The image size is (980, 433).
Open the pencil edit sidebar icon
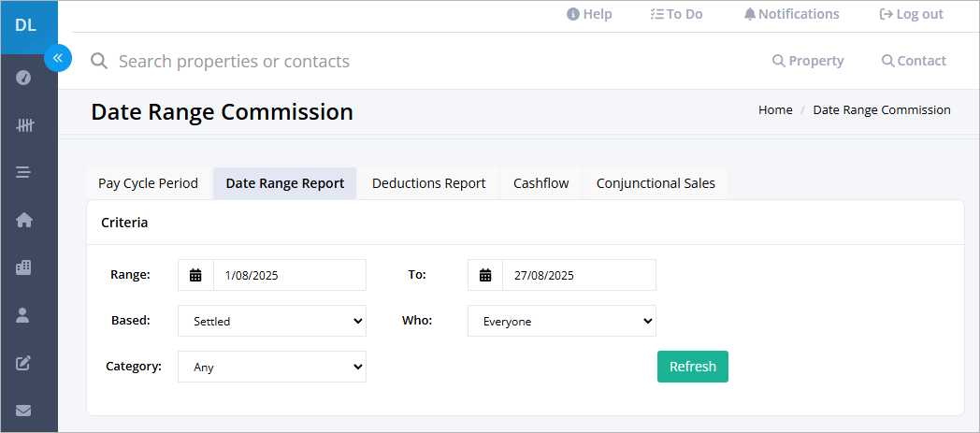point(23,363)
